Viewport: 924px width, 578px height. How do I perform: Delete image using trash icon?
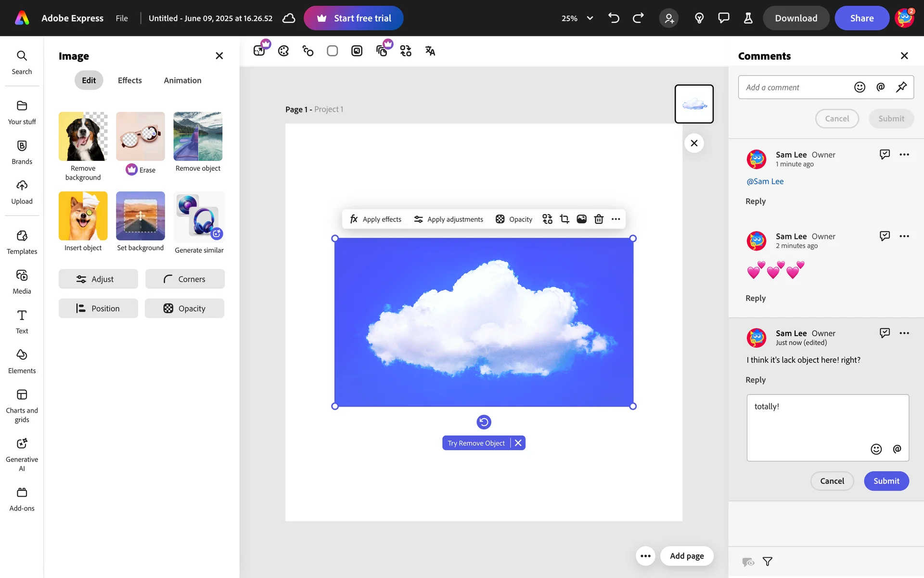(x=599, y=219)
